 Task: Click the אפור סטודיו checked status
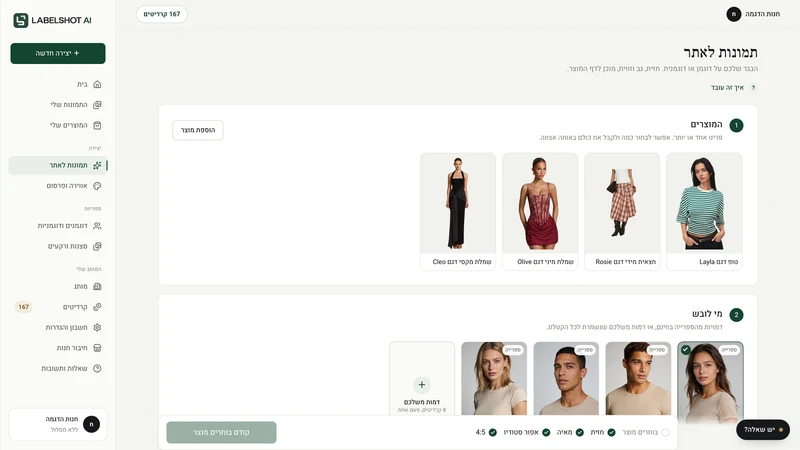coord(527,432)
